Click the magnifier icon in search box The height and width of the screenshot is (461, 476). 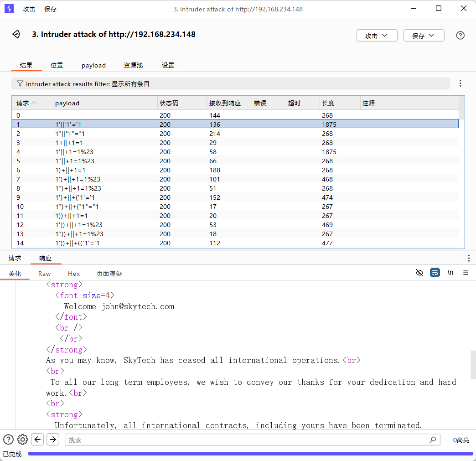433,440
